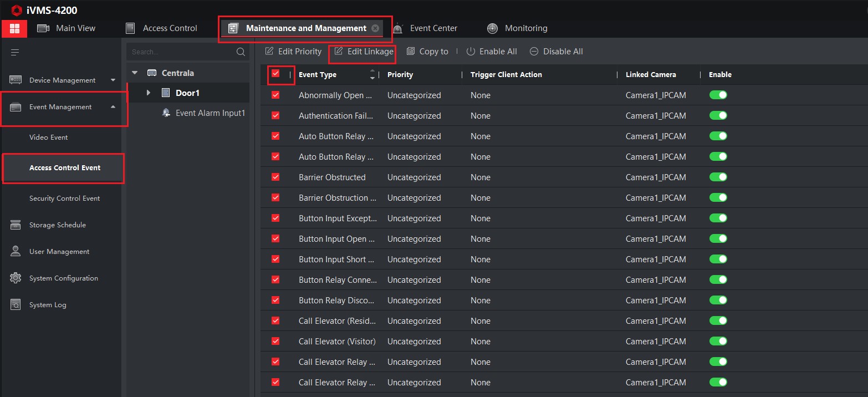Click the System Configuration gear icon
Image resolution: width=868 pixels, height=397 pixels.
pos(16,278)
